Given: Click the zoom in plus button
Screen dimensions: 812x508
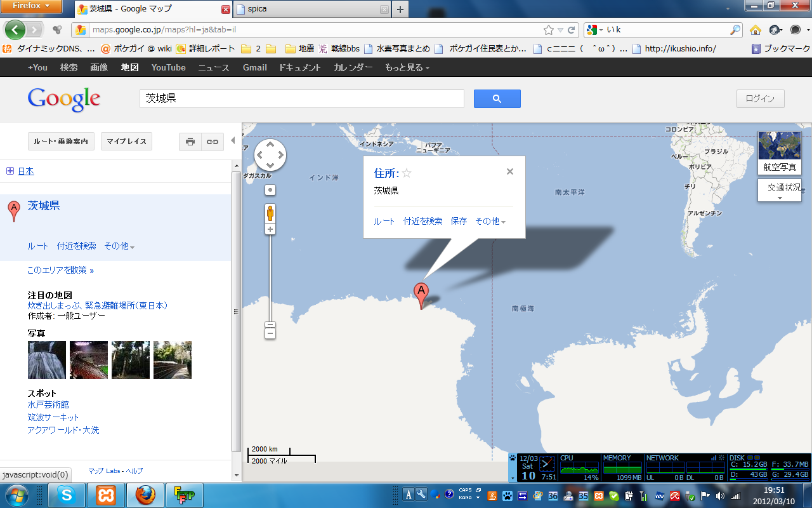Looking at the screenshot, I should click(x=270, y=229).
